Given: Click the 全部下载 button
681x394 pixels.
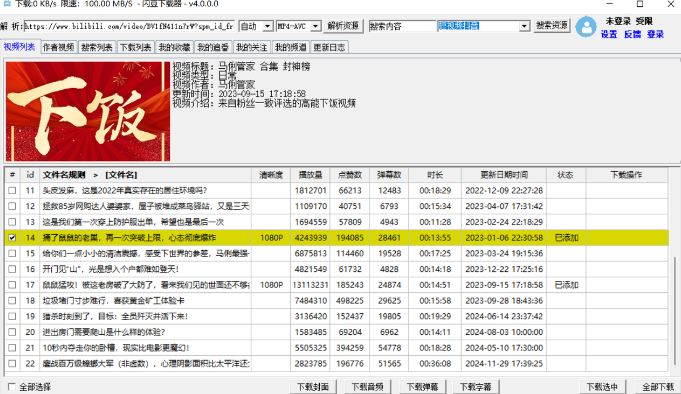Looking at the screenshot, I should pyautogui.click(x=658, y=387).
